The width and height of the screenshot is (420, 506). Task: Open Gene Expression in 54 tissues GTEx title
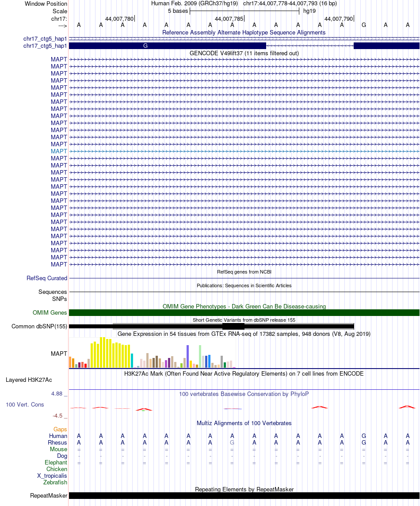coord(244,334)
